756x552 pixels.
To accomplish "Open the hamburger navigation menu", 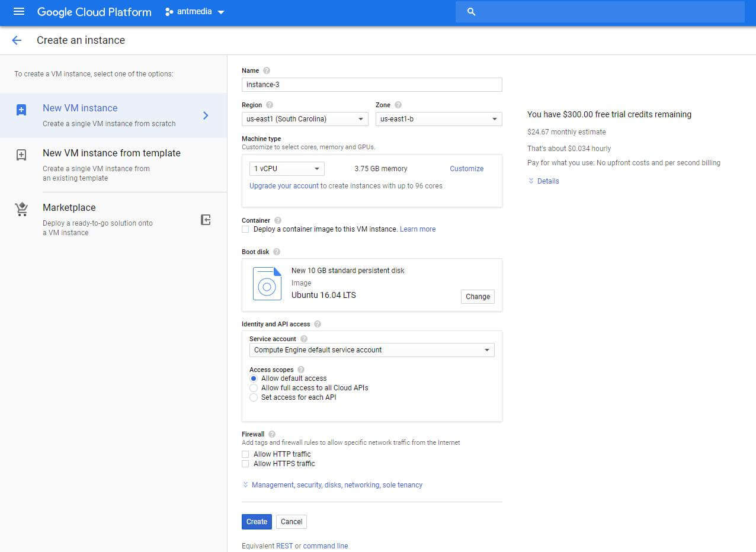I will [18, 12].
